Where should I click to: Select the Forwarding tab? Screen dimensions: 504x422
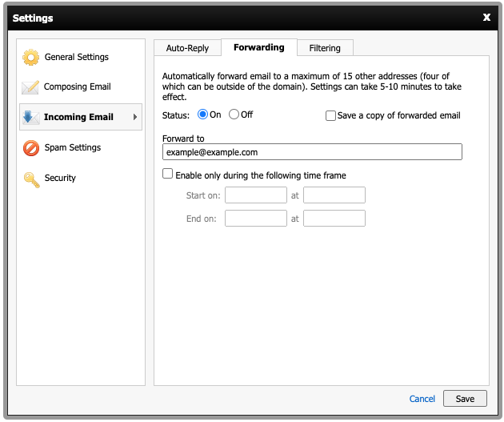(259, 47)
